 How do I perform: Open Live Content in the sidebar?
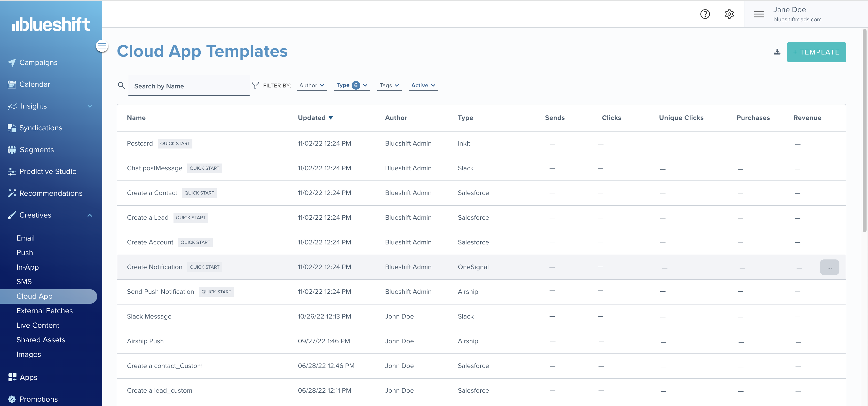tap(38, 325)
